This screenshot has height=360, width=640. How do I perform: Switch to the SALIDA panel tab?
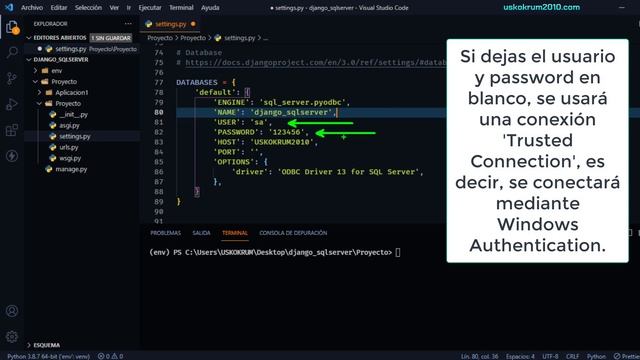tap(201, 233)
